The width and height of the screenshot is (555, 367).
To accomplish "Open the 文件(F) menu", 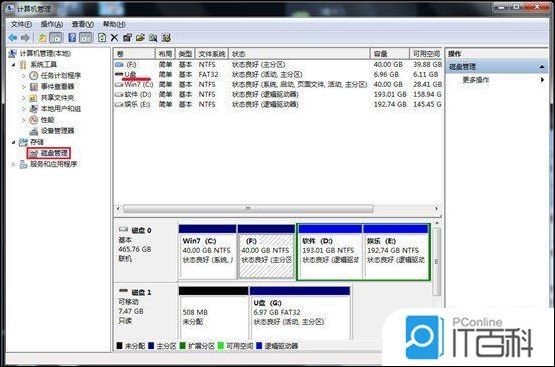I will coord(21,24).
